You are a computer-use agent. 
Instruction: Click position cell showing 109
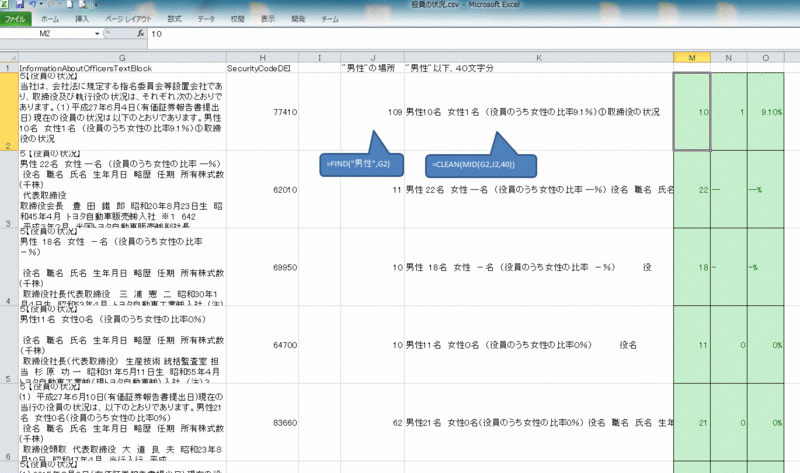(372, 112)
